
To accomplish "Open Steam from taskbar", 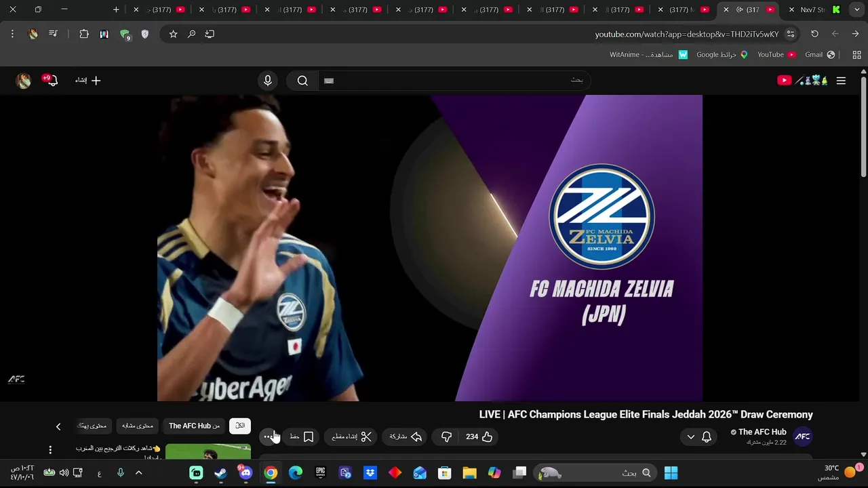I will click(221, 472).
